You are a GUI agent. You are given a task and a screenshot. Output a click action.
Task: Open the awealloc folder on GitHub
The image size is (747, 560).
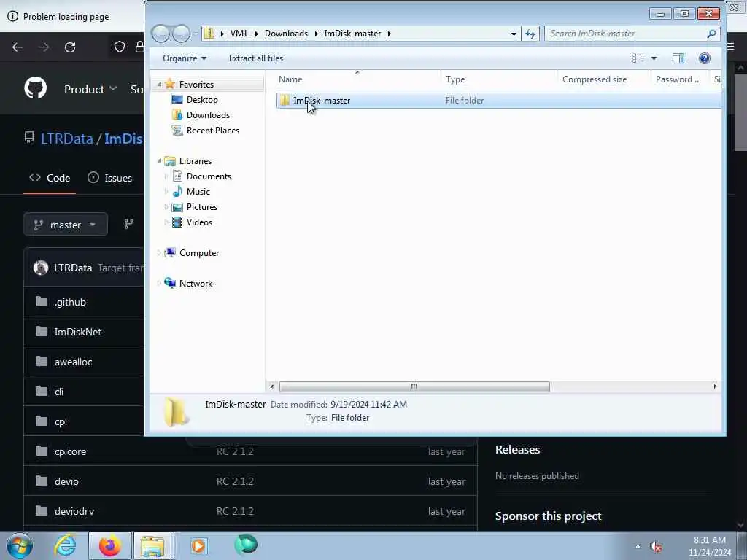click(74, 362)
